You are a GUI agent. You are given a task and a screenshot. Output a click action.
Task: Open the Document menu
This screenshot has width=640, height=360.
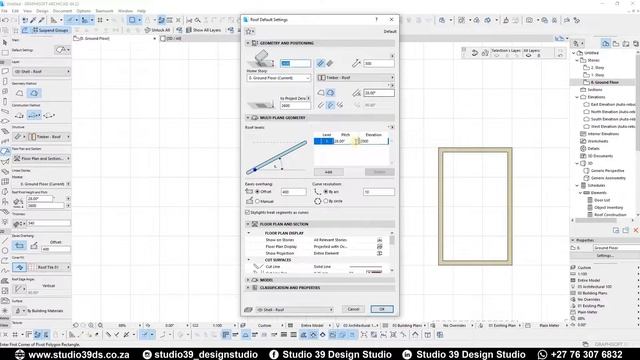coord(62,11)
